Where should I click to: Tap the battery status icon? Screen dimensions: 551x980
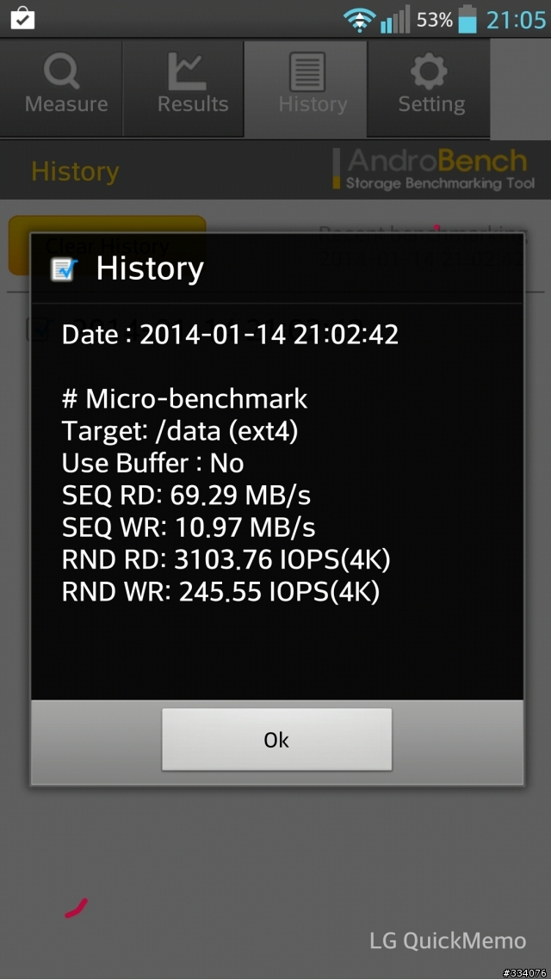tap(467, 19)
